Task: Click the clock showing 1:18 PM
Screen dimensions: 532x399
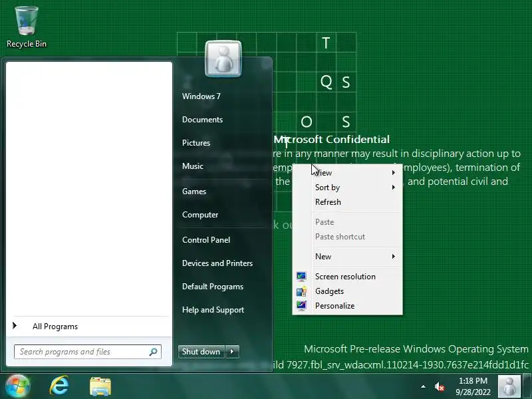Action: tap(473, 380)
